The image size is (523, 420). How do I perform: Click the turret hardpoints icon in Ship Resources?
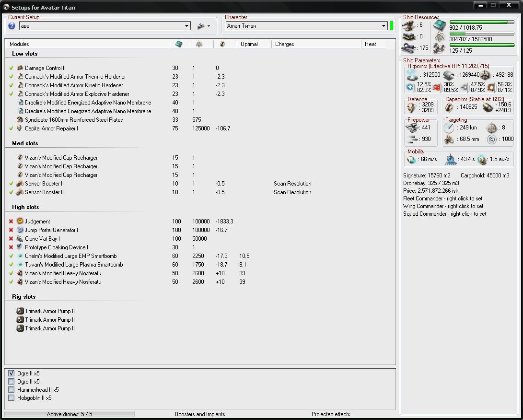[x=408, y=25]
